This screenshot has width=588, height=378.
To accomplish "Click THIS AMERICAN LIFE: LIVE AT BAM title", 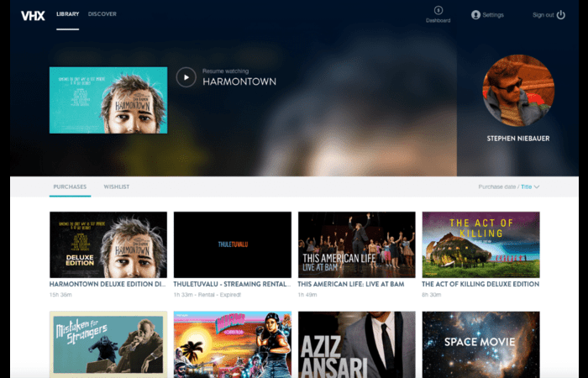I will [351, 284].
